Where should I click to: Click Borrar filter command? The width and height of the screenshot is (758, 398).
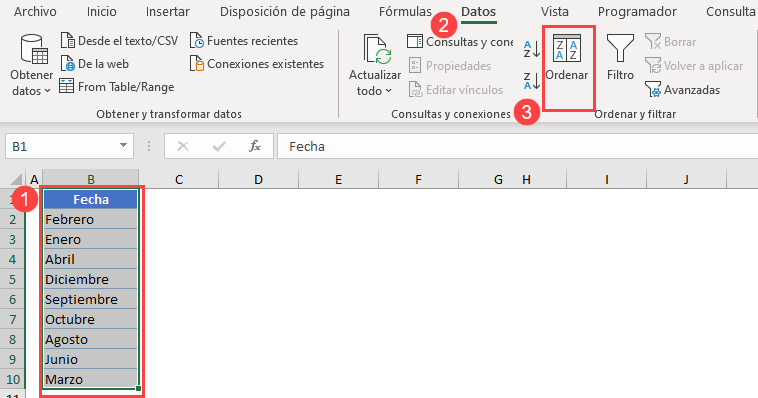point(671,42)
